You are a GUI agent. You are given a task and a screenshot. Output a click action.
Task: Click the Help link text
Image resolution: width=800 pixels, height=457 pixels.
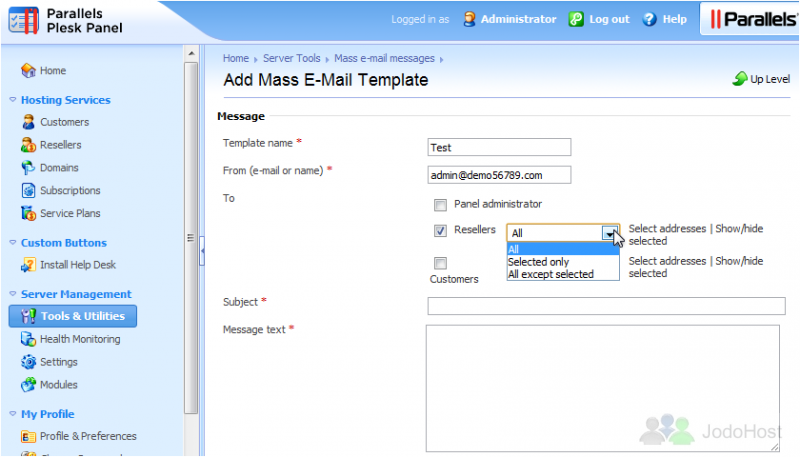[x=674, y=19]
